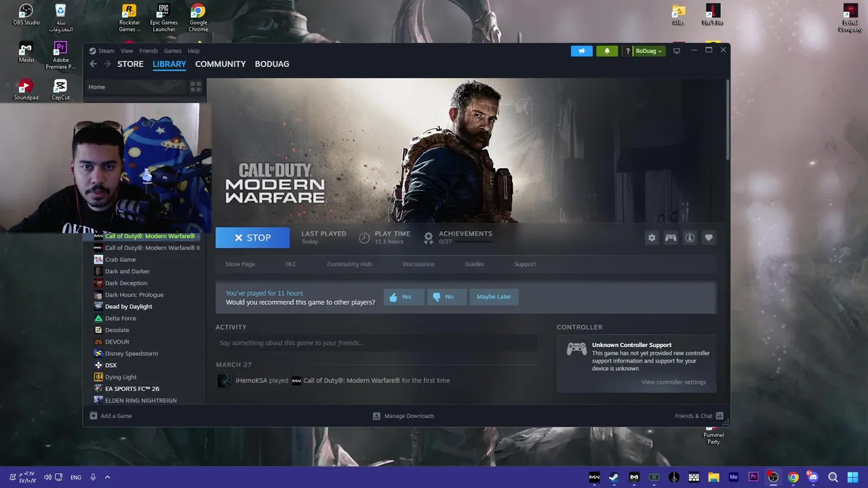Image resolution: width=868 pixels, height=488 pixels.
Task: Open the Help menu
Action: pyautogui.click(x=193, y=51)
